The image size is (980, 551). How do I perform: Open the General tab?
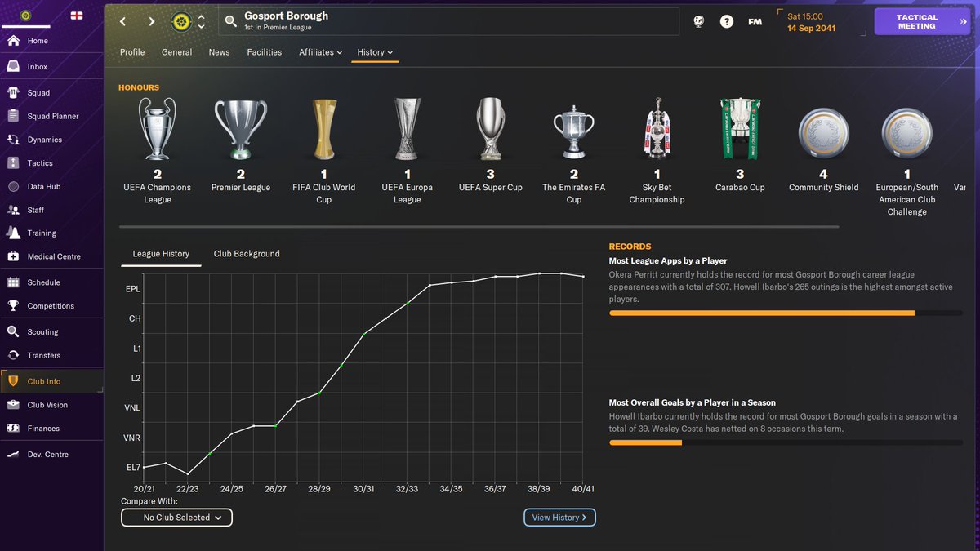[x=177, y=52]
